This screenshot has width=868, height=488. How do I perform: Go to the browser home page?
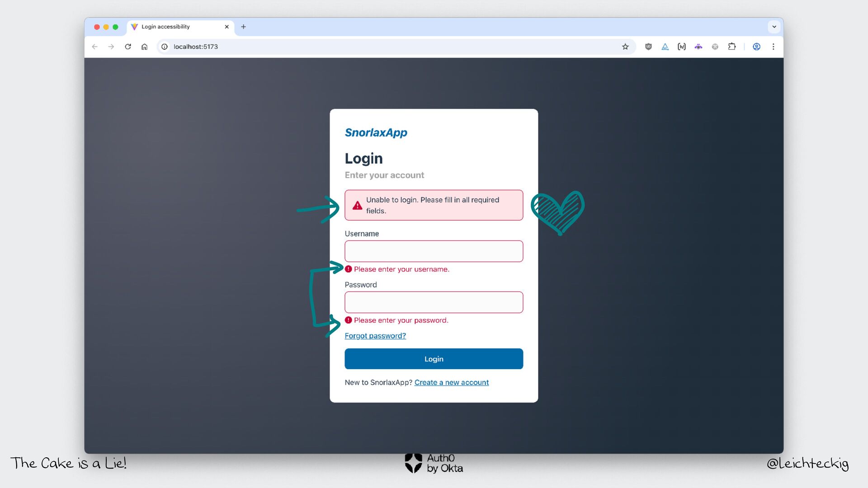144,47
